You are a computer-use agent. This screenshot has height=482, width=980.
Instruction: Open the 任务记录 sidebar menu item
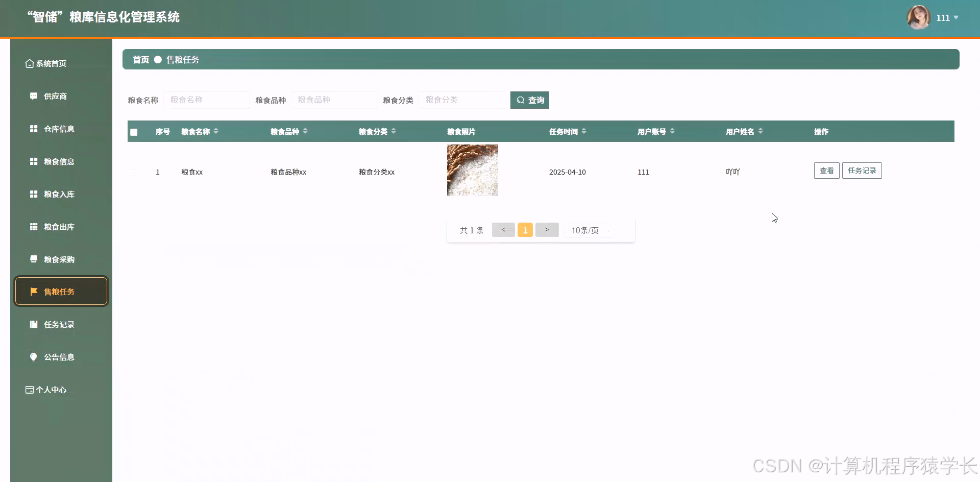tap(58, 324)
